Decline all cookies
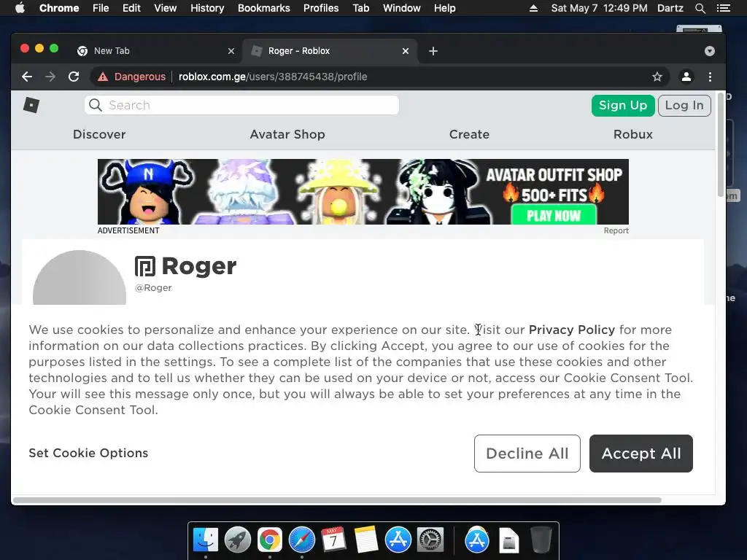The width and height of the screenshot is (747, 560). (527, 454)
